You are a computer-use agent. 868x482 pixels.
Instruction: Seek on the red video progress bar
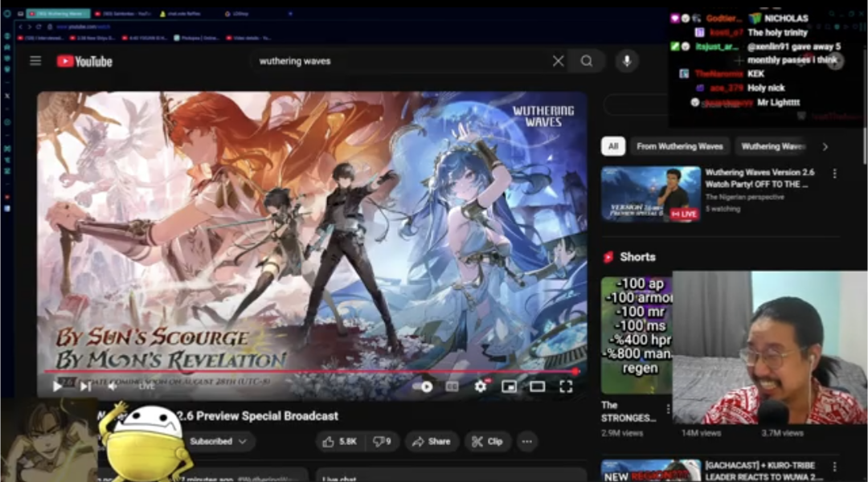point(312,371)
